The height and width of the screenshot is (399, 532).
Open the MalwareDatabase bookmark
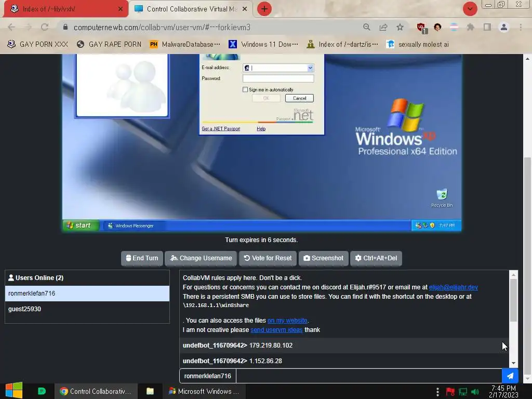pyautogui.click(x=185, y=44)
